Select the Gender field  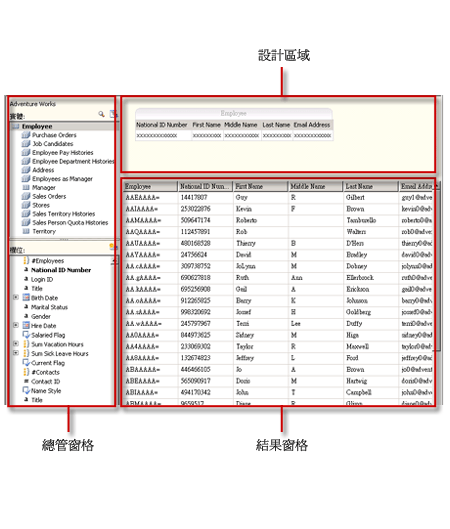[x=41, y=316]
